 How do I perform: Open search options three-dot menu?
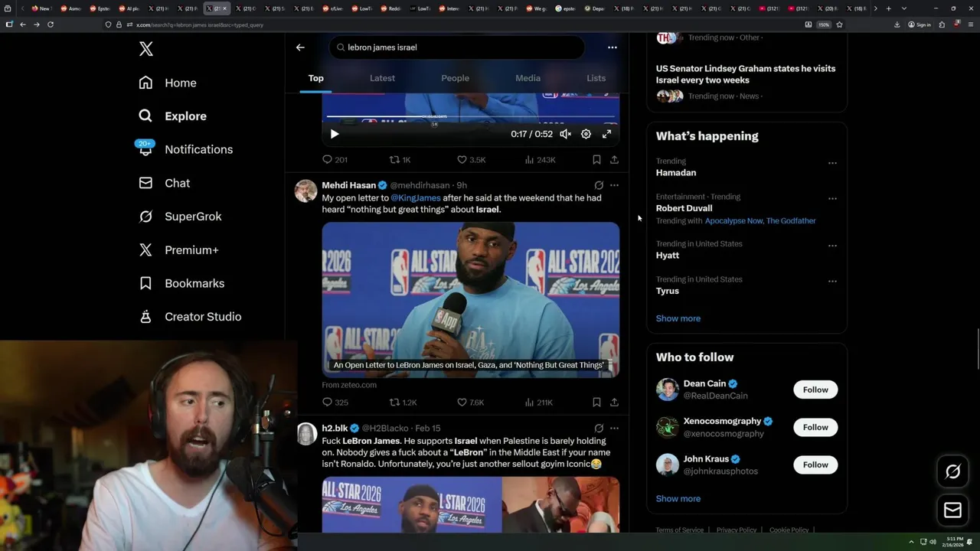pyautogui.click(x=612, y=47)
